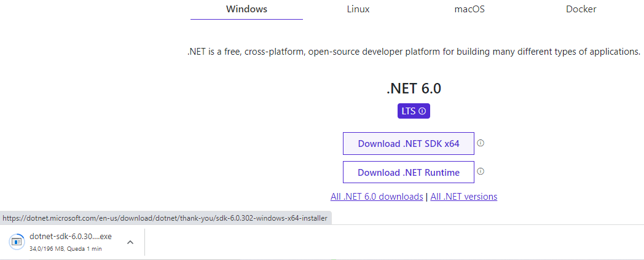
Task: Click the .NET 6.0 heading
Action: (x=414, y=89)
